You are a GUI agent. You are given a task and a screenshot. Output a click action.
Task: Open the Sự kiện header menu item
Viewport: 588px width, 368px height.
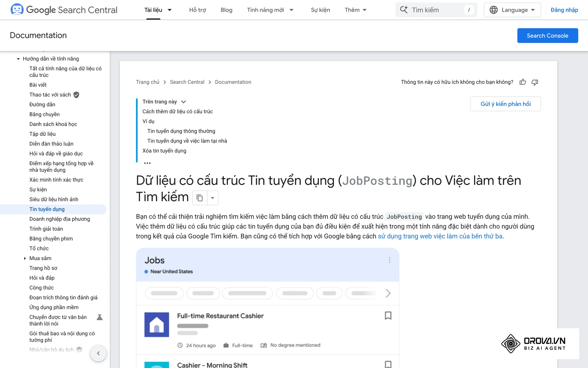point(320,10)
